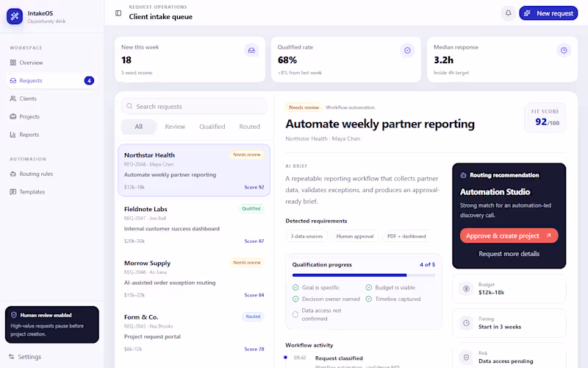Toggle the Goal is specific check

[x=295, y=288]
